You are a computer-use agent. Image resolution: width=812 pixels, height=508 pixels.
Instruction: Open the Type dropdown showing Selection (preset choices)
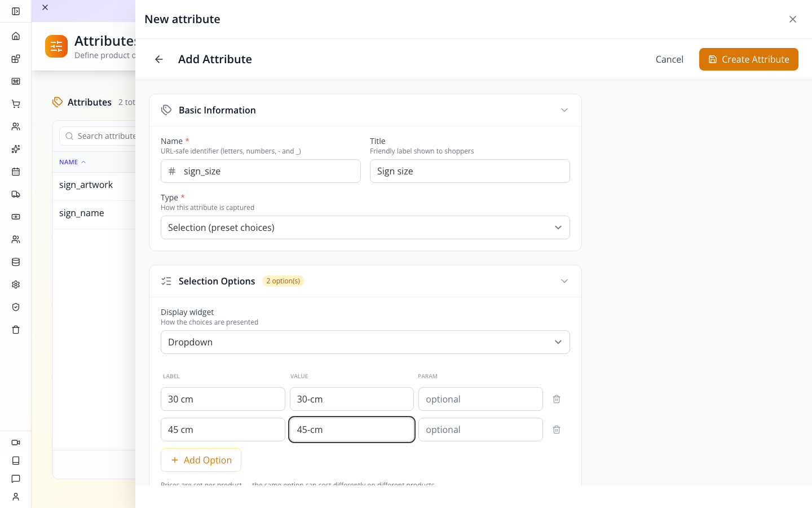pos(365,227)
